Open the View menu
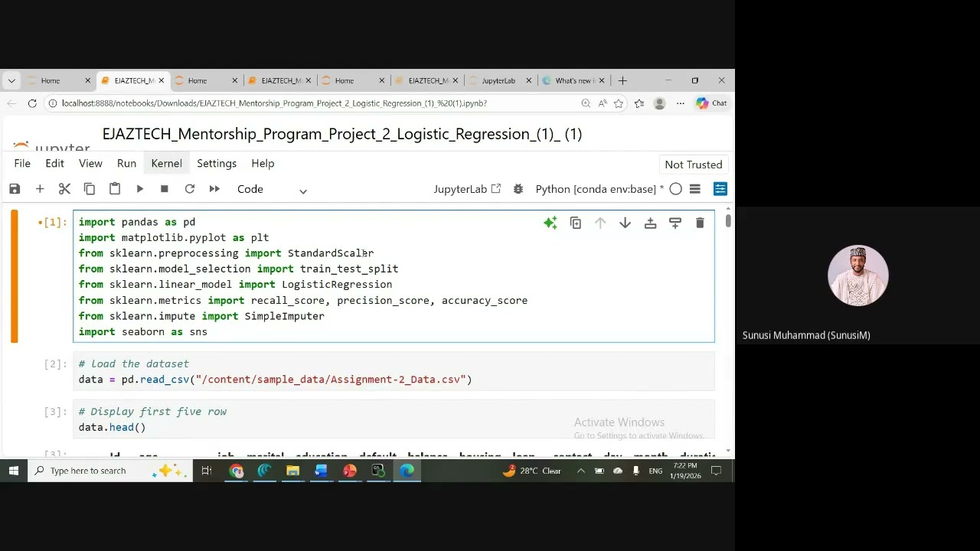 click(90, 164)
